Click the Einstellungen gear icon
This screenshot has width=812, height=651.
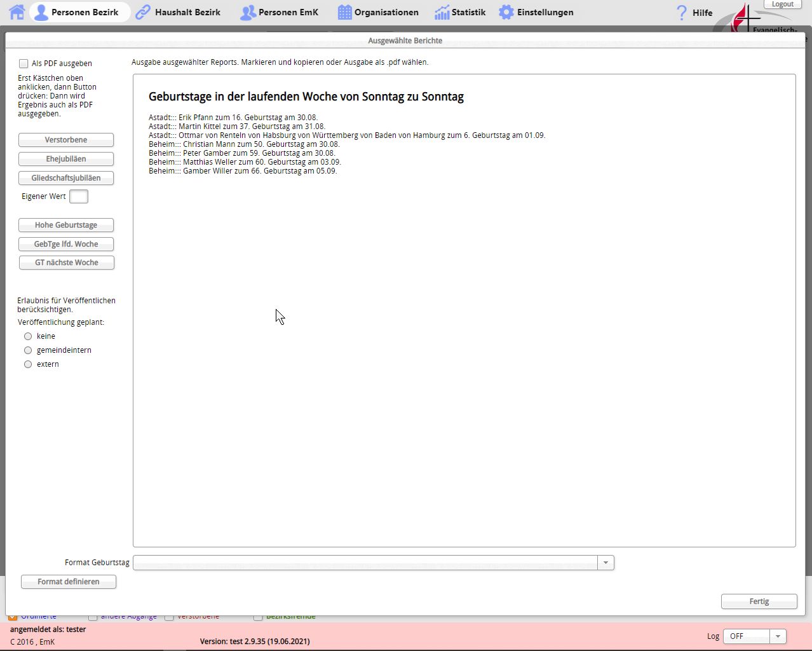click(x=506, y=12)
